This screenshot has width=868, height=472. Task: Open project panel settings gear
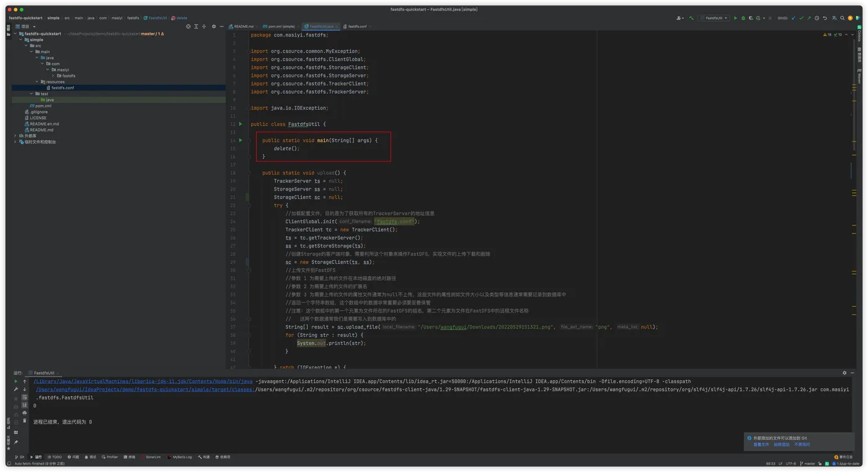tap(214, 27)
